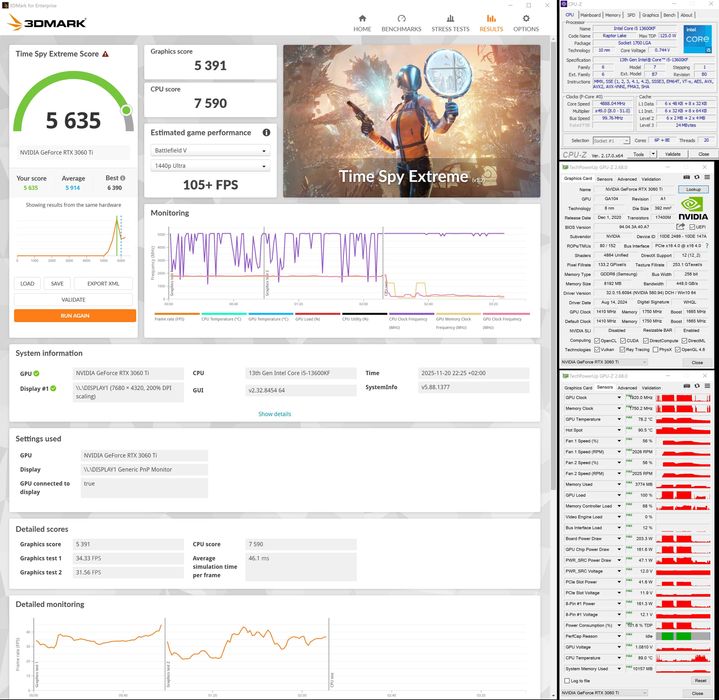Enable the PhysX checkbox
Viewport: 719px width, 700px height.
pyautogui.click(x=656, y=350)
